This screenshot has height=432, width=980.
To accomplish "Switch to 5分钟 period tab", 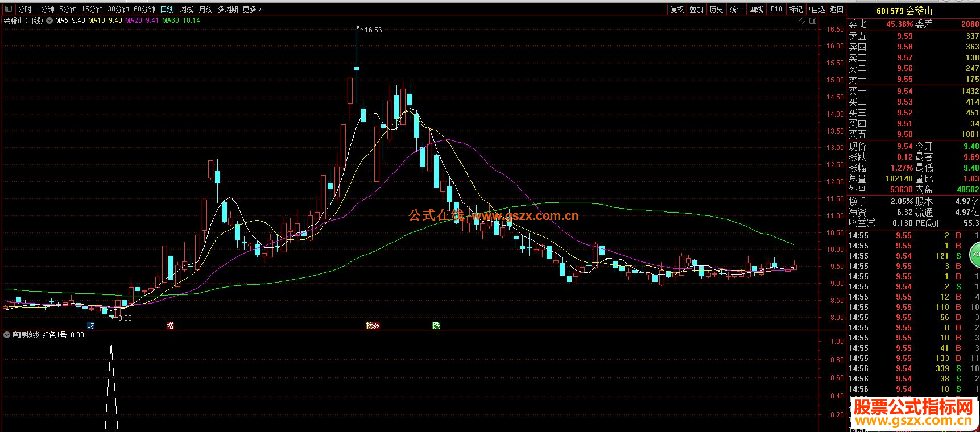I will 68,9.
